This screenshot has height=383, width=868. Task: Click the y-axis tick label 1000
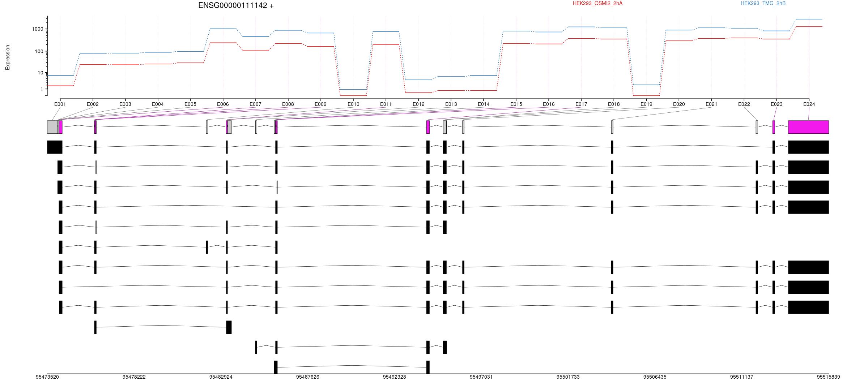[x=38, y=29]
